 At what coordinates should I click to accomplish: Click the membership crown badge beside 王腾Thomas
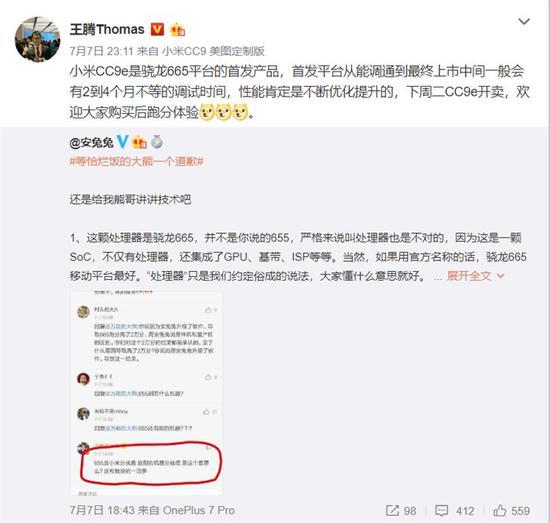tap(177, 30)
